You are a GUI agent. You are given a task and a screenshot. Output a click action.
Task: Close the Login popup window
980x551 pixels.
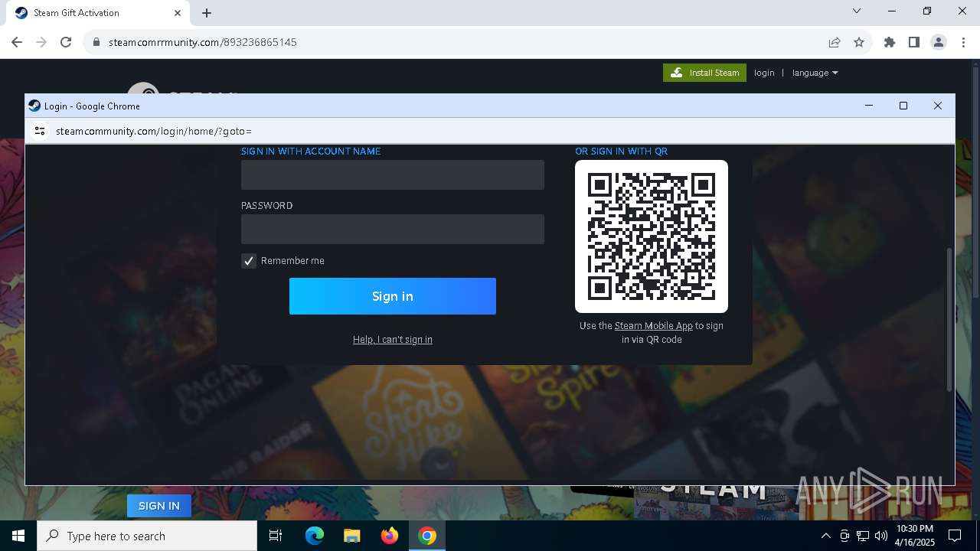938,106
